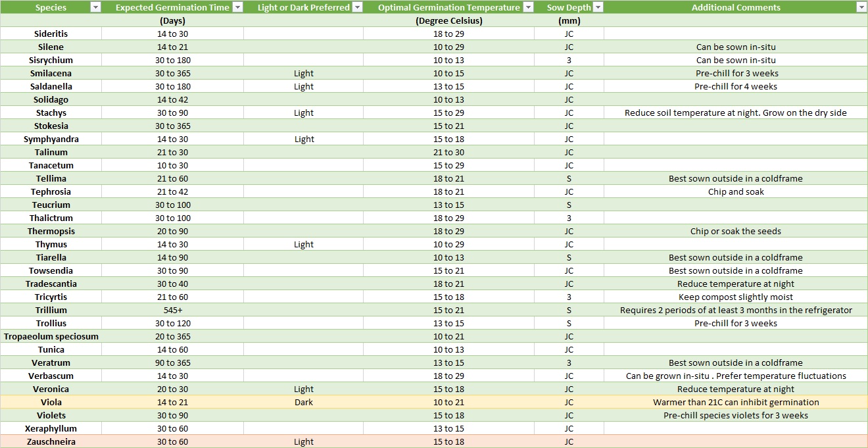Select the 30 to 120 germination time cell
This screenshot has height=448, width=868.
tap(173, 323)
